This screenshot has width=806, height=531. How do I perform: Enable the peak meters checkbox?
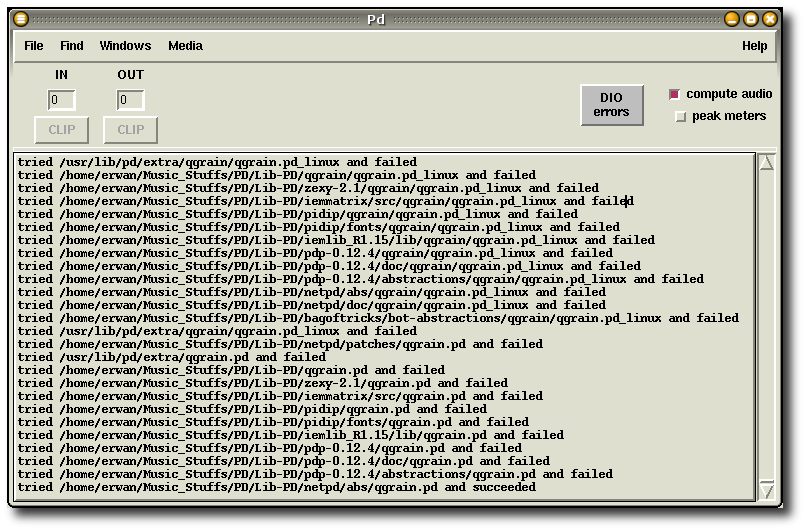[x=681, y=117]
